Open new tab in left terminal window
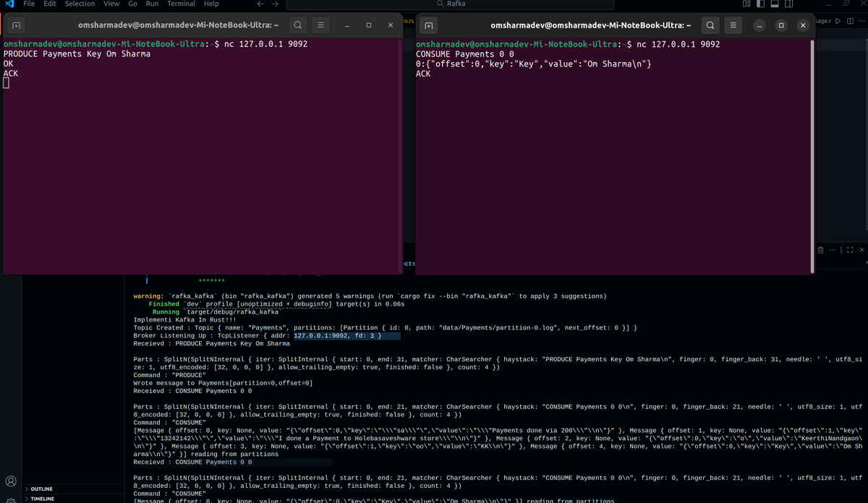Image resolution: width=868 pixels, height=503 pixels. coord(16,25)
